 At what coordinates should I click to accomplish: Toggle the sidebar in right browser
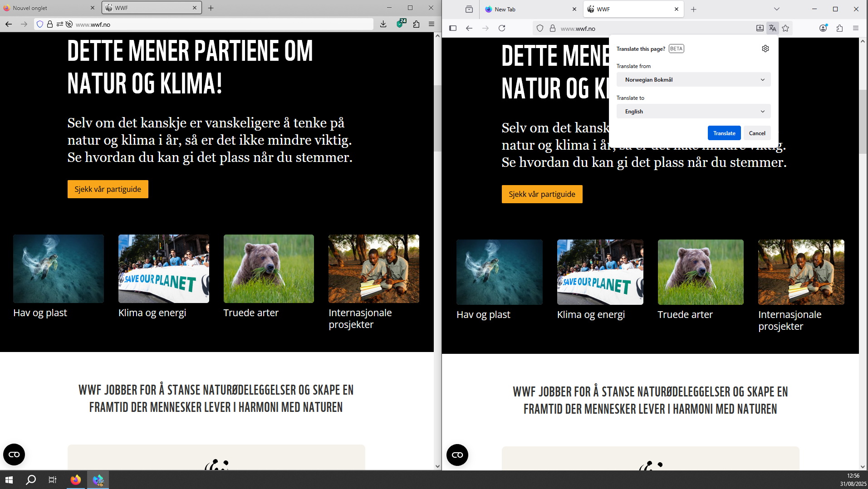[x=453, y=28]
